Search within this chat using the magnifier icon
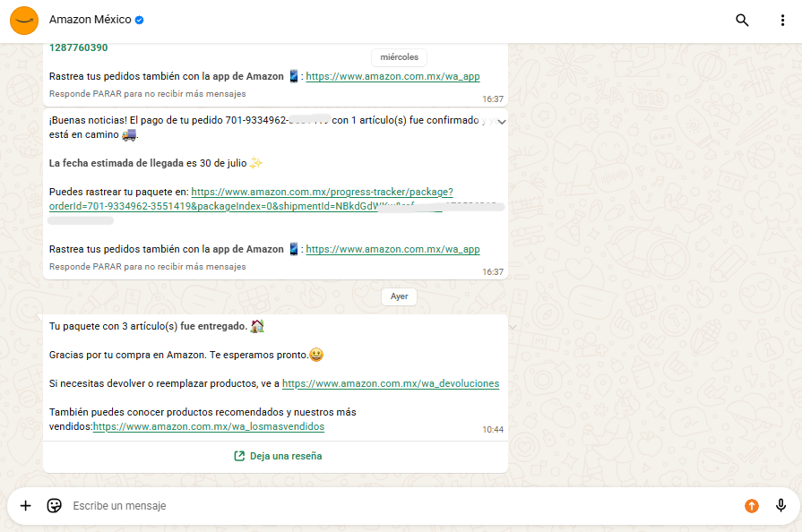Screen dimensions: 802x532 click(742, 20)
